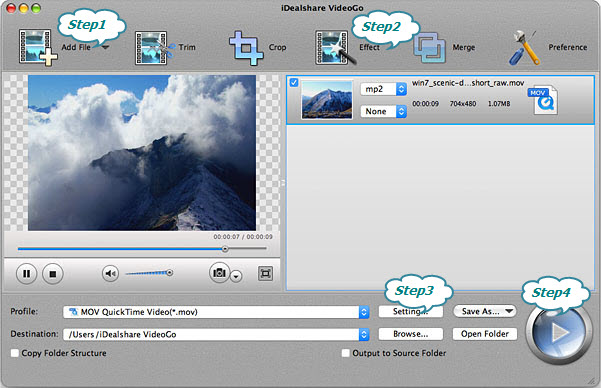Click the cloud mountain video preview
The width and height of the screenshot is (601, 388).
[142, 153]
